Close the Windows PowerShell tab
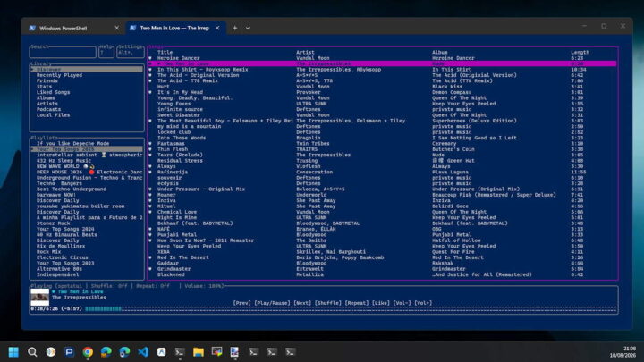The width and height of the screenshot is (644, 362). click(116, 28)
